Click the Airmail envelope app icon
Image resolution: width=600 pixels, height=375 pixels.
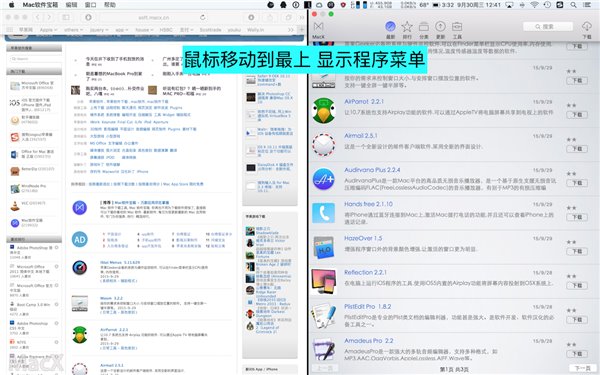(323, 145)
